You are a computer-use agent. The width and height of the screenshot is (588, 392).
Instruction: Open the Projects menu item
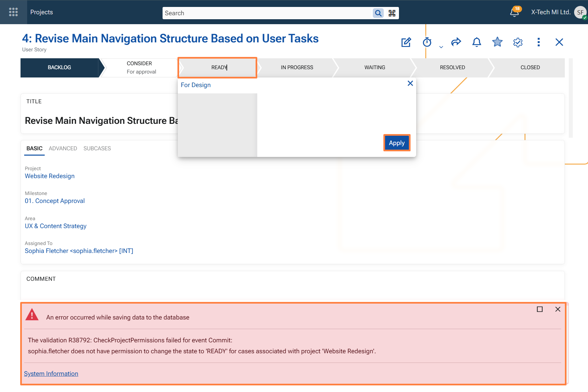tap(42, 12)
